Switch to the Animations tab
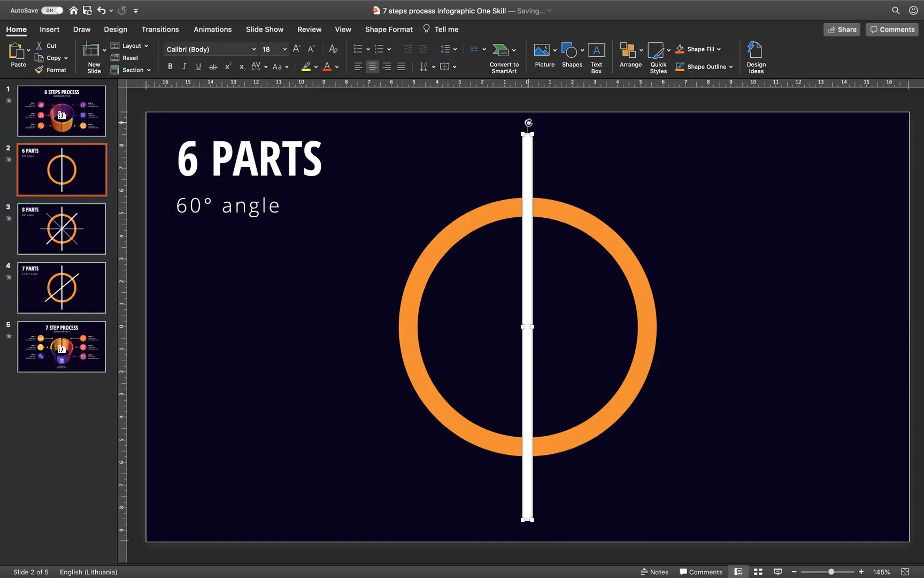The width and height of the screenshot is (924, 578). (212, 29)
